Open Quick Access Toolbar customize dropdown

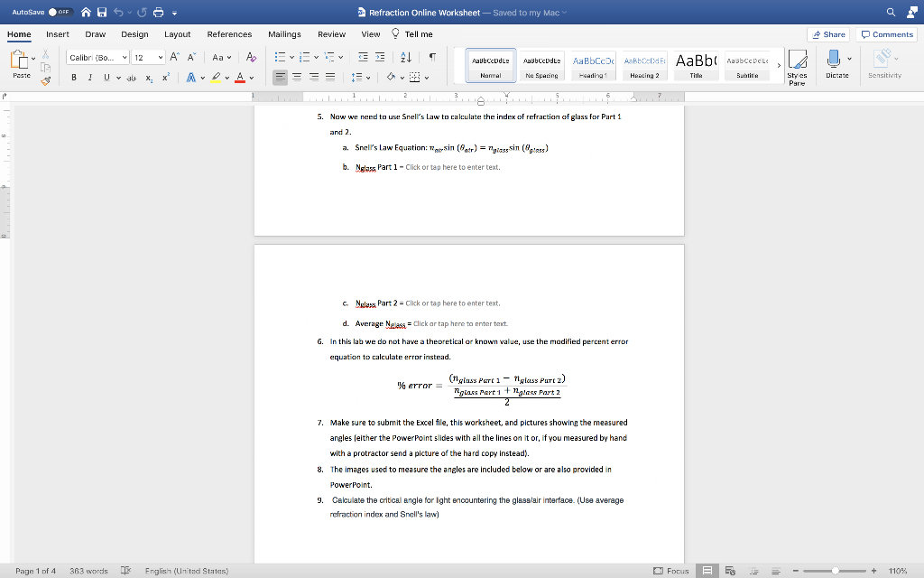coord(174,13)
